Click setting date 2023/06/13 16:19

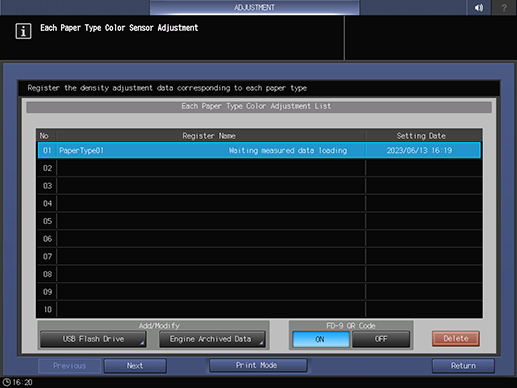pos(419,151)
